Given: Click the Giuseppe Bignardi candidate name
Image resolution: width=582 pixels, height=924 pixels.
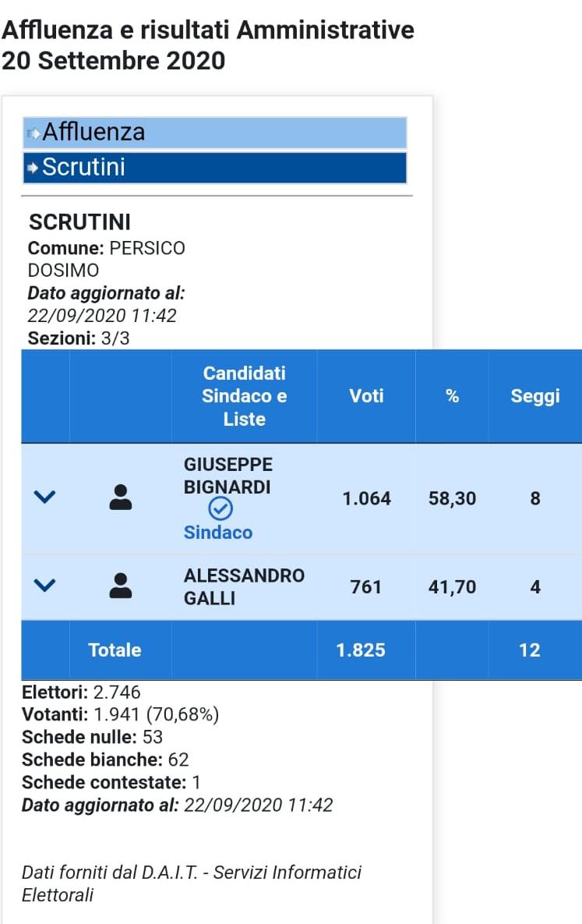Looking at the screenshot, I should (228, 476).
